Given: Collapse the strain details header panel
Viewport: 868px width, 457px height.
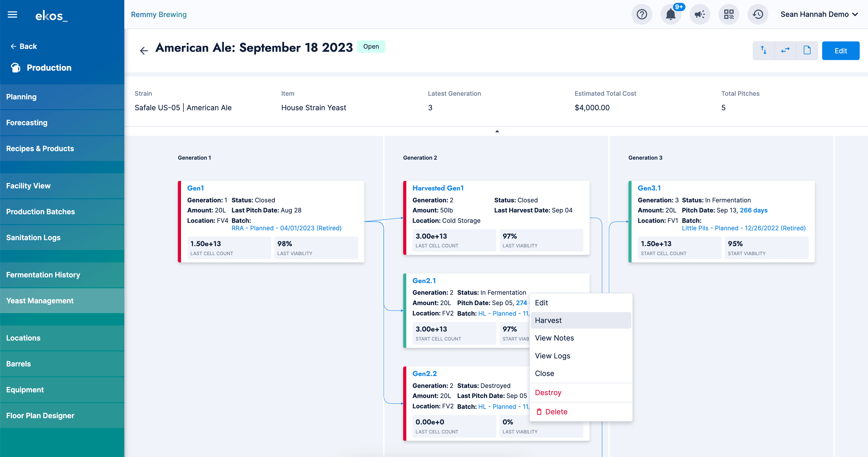Looking at the screenshot, I should coord(497,131).
